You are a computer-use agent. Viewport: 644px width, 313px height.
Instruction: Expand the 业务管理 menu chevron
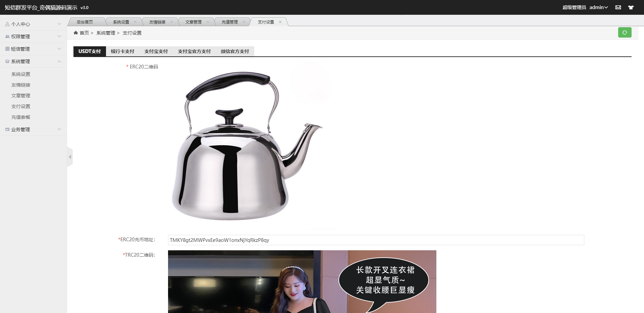(x=59, y=129)
